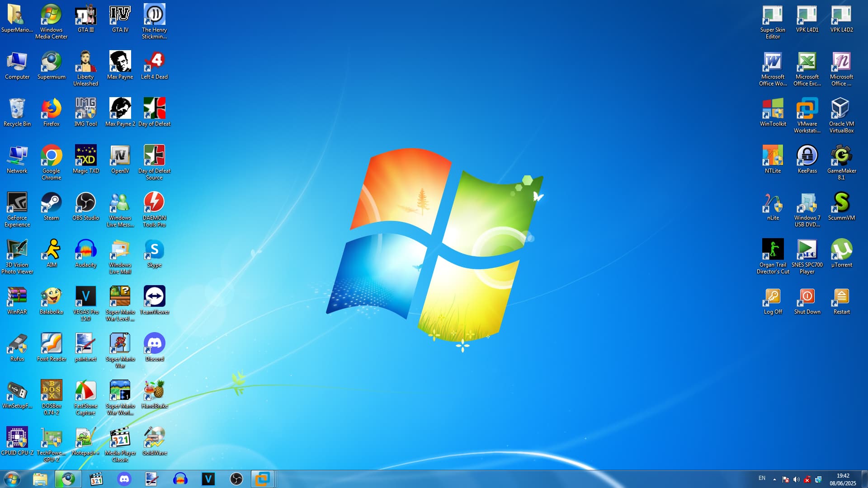The image size is (868, 488).
Task: Select the Oracle VM VirtualBox icon
Action: coord(841,108)
